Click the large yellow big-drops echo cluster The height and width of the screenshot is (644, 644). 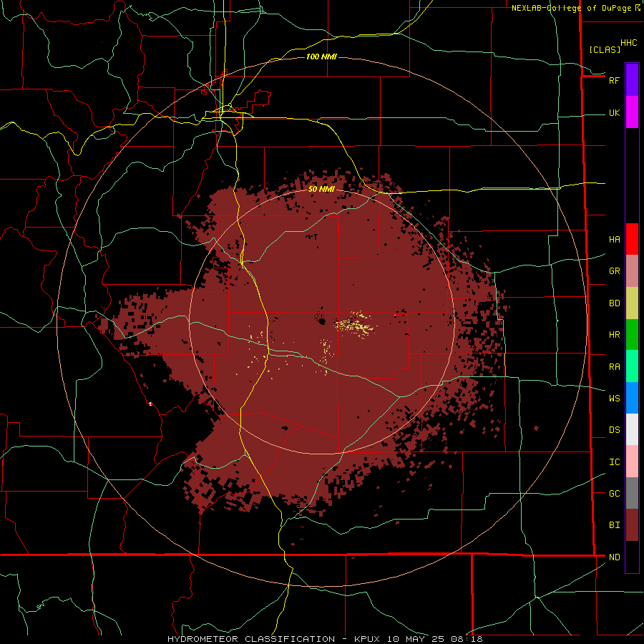[x=354, y=326]
